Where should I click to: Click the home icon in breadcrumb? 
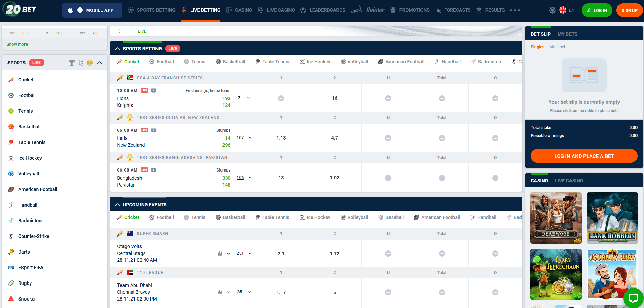pos(119,31)
